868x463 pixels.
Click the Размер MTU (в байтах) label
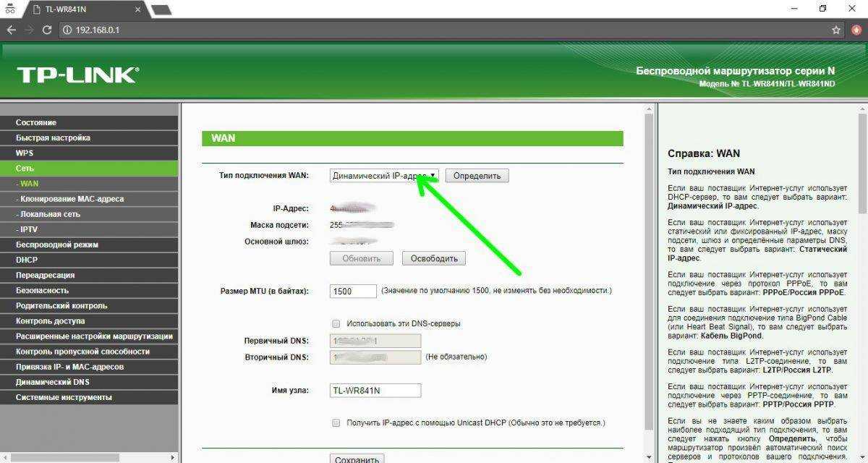265,291
